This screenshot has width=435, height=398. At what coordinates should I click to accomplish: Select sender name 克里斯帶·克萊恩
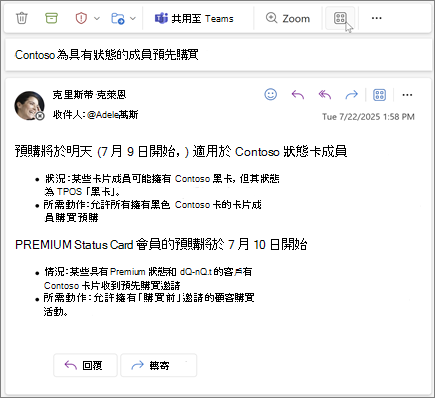pos(89,95)
